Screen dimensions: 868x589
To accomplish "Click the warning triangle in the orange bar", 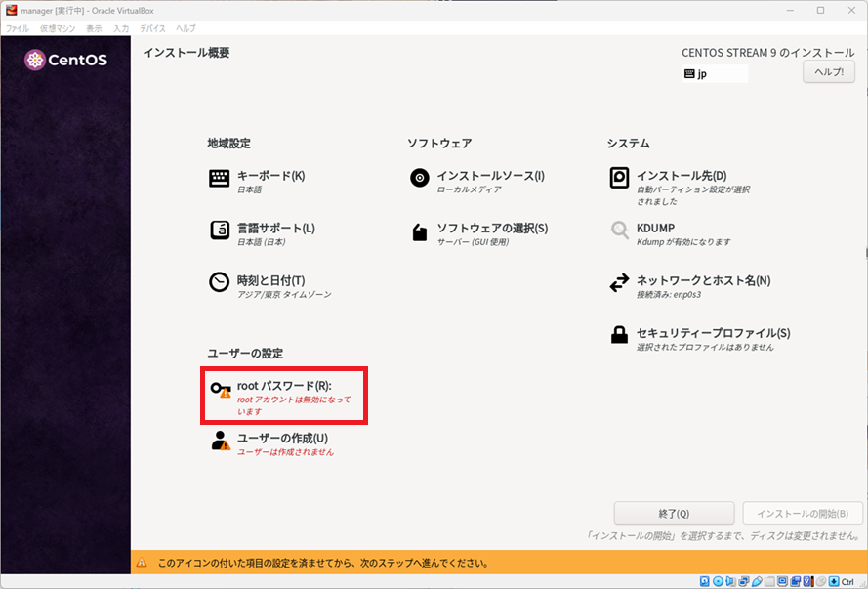I will [142, 563].
